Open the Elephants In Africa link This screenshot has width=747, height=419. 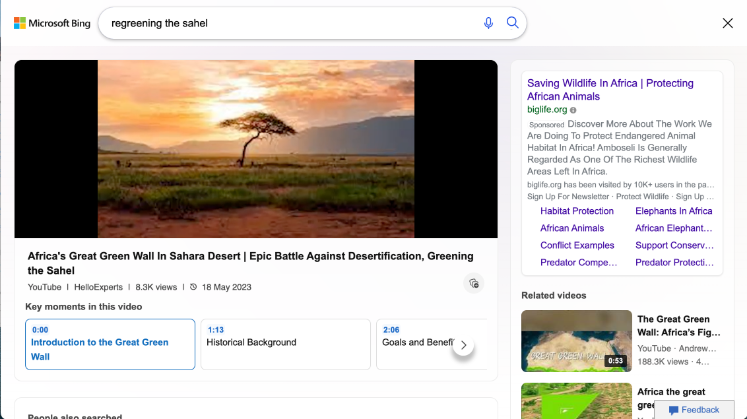tap(673, 211)
